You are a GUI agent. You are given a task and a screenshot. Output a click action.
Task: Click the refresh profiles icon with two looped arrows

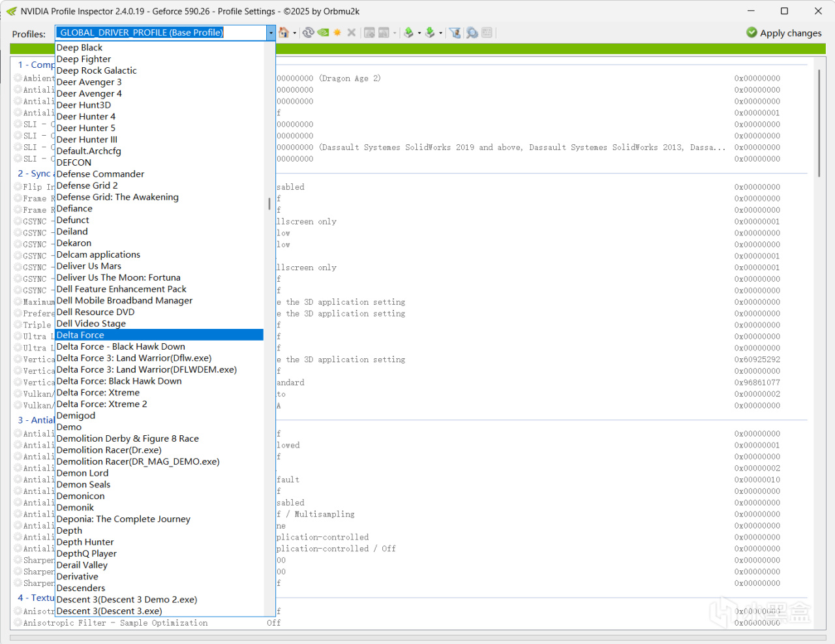(309, 33)
